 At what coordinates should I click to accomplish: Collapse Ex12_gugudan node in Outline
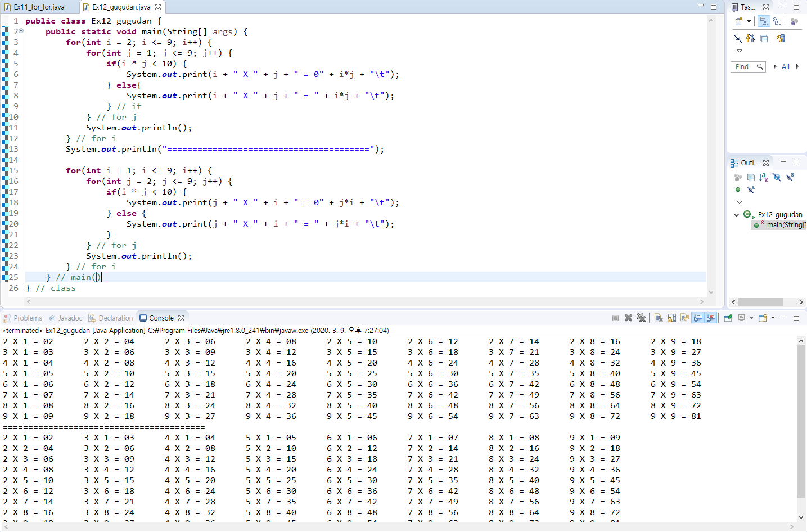click(736, 214)
